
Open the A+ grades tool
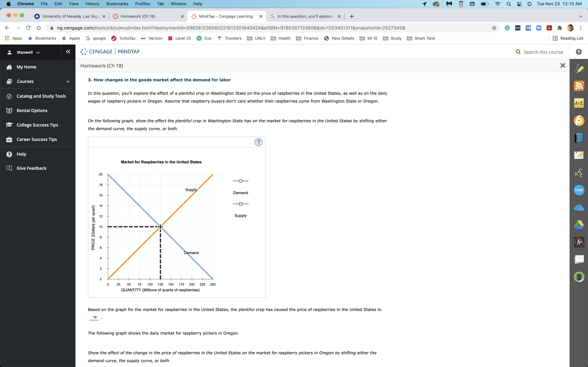(579, 242)
